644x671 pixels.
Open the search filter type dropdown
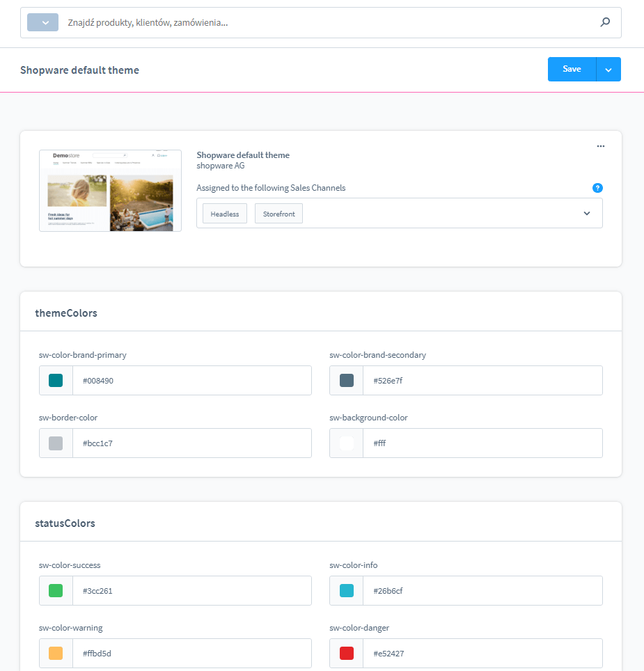(x=42, y=22)
